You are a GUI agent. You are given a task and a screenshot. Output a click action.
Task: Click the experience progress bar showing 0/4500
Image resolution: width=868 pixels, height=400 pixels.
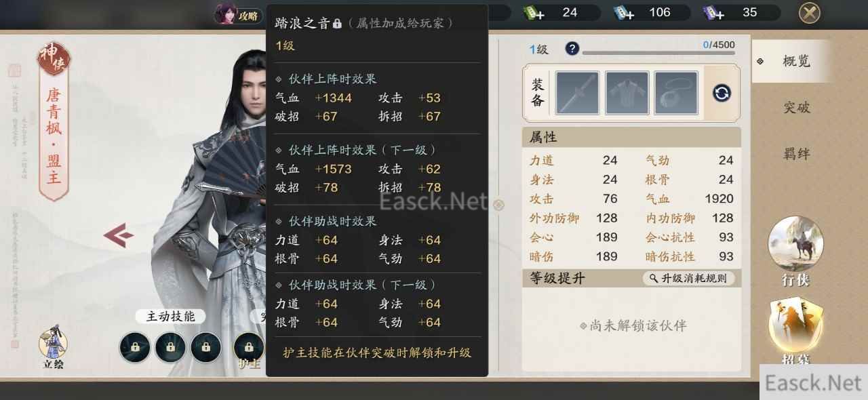pyautogui.click(x=658, y=52)
